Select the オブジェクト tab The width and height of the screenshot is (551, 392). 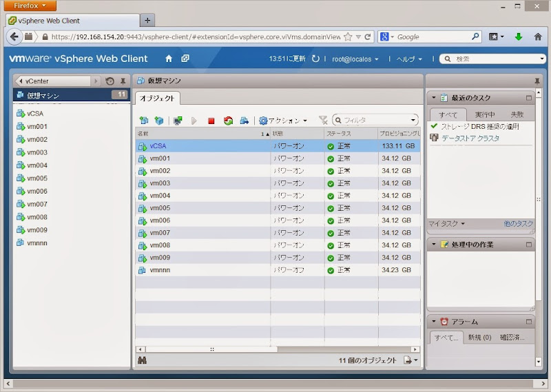(157, 99)
